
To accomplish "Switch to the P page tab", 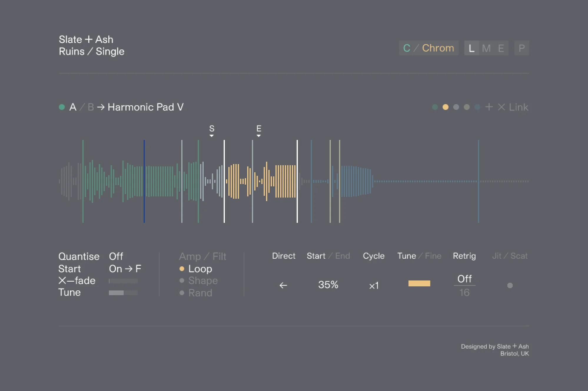I will 521,48.
